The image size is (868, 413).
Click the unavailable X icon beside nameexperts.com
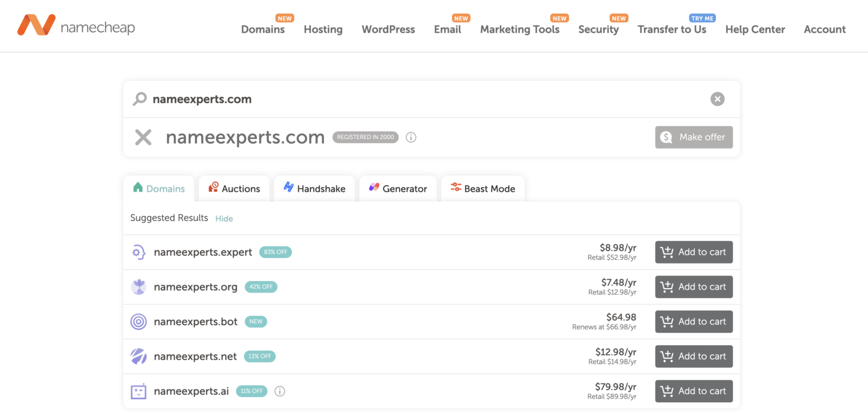[143, 137]
